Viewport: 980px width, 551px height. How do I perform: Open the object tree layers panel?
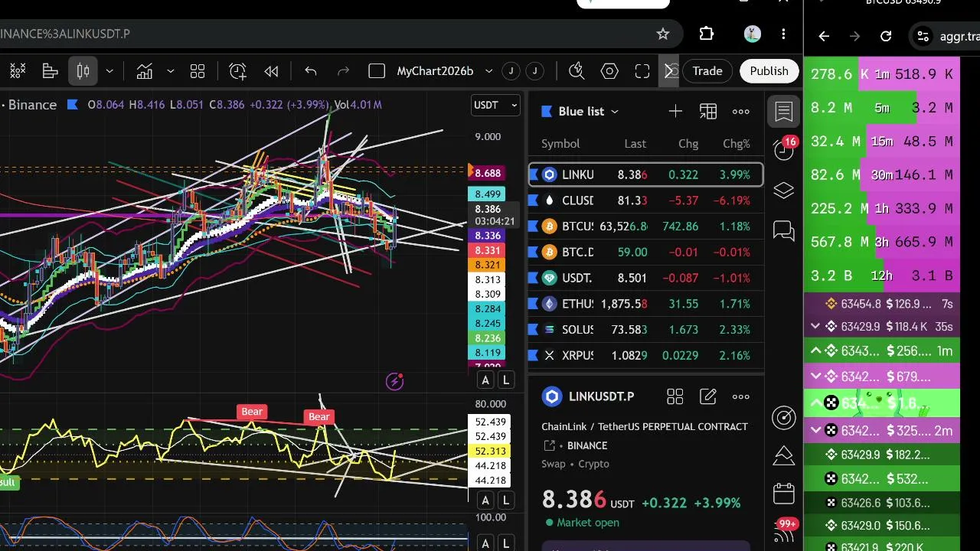coord(784,191)
